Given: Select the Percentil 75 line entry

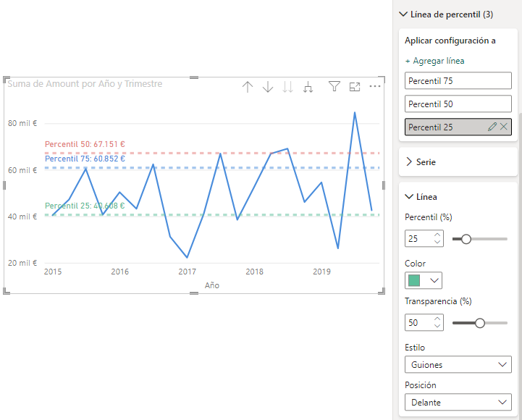Looking at the screenshot, I should pyautogui.click(x=458, y=81).
